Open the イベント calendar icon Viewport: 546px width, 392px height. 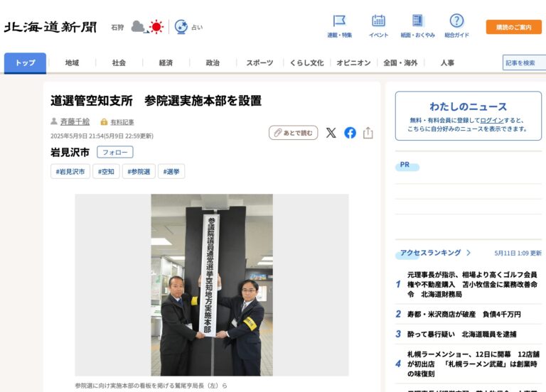pyautogui.click(x=378, y=21)
